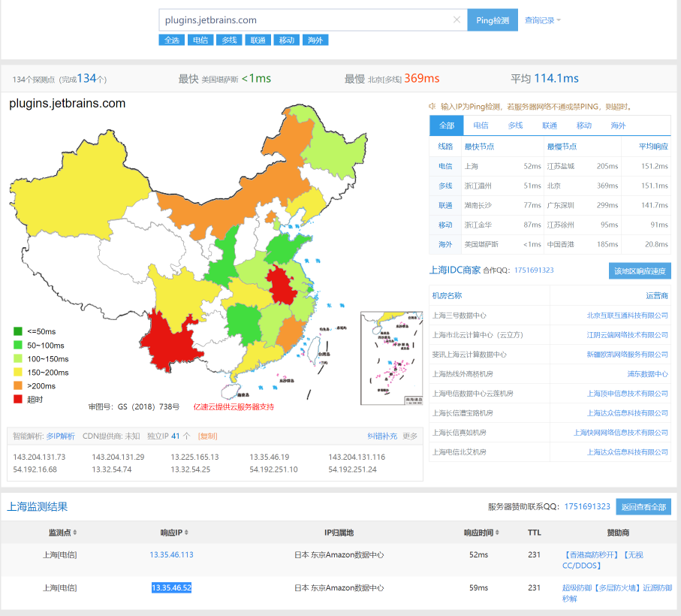The width and height of the screenshot is (681, 616).
Task: Switch to the 多线 results tab
Action: [x=515, y=125]
